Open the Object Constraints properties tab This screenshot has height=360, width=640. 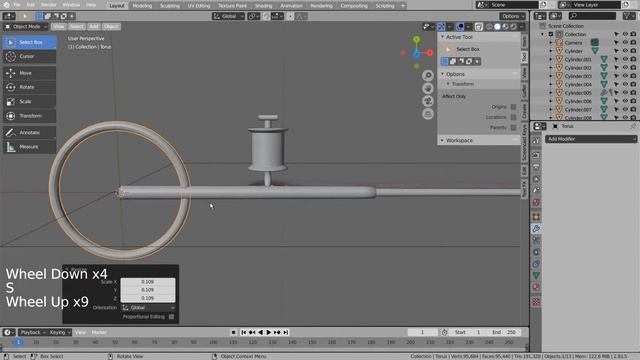tap(536, 264)
